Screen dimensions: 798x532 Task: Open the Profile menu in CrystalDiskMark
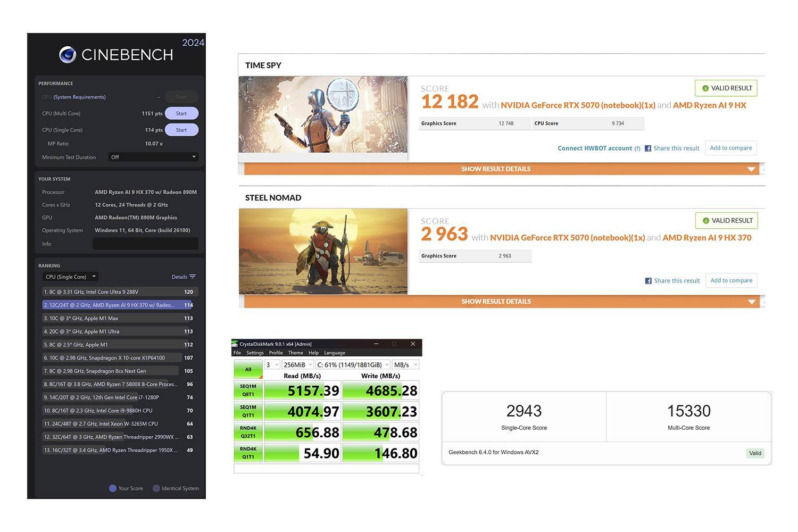point(276,353)
